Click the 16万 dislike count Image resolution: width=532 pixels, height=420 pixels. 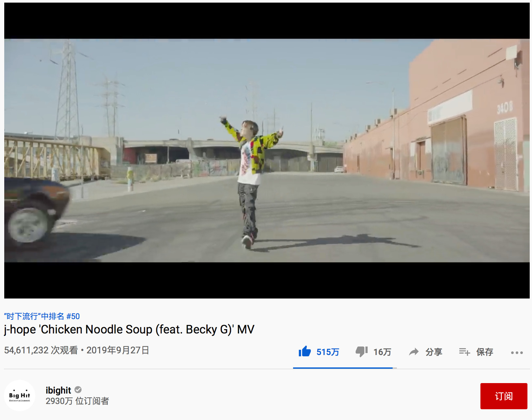(x=382, y=352)
